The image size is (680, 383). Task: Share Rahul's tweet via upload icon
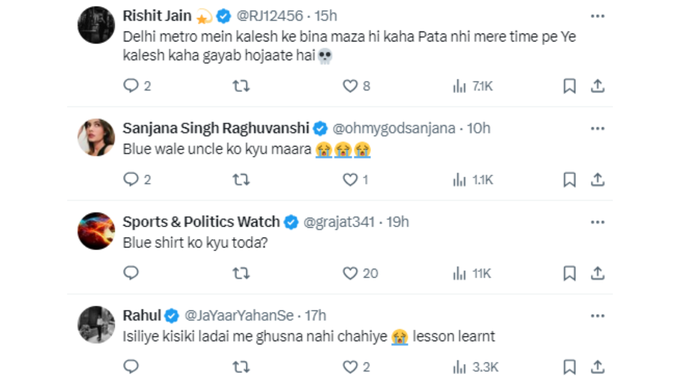tap(598, 367)
